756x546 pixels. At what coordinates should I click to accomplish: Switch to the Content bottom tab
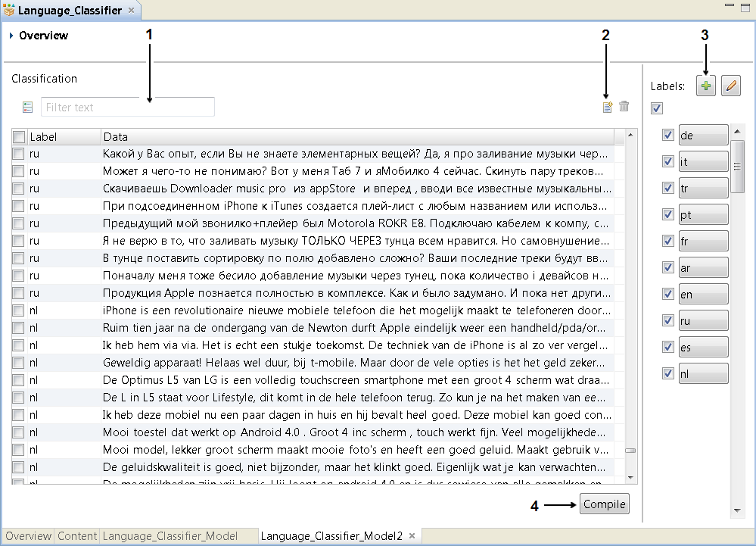tap(77, 536)
